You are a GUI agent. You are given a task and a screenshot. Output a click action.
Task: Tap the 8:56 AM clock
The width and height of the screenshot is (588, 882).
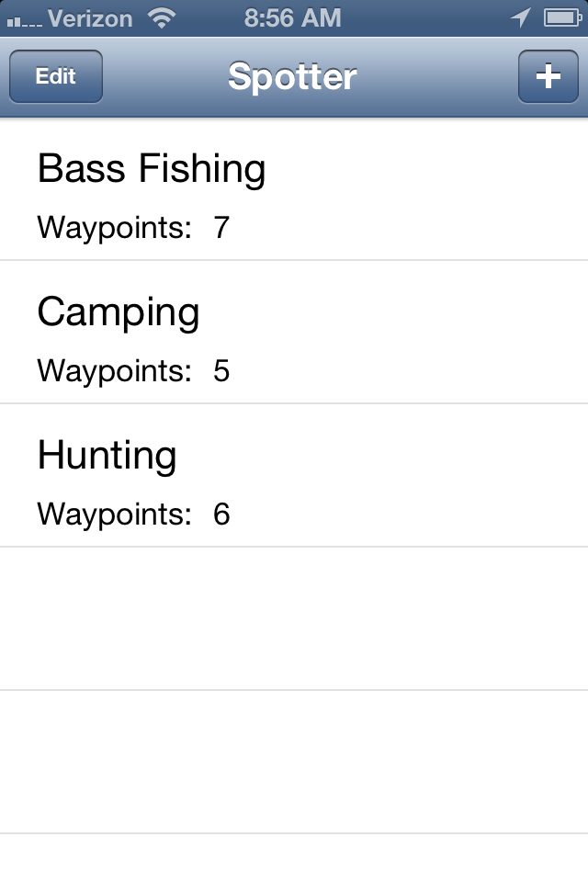292,18
